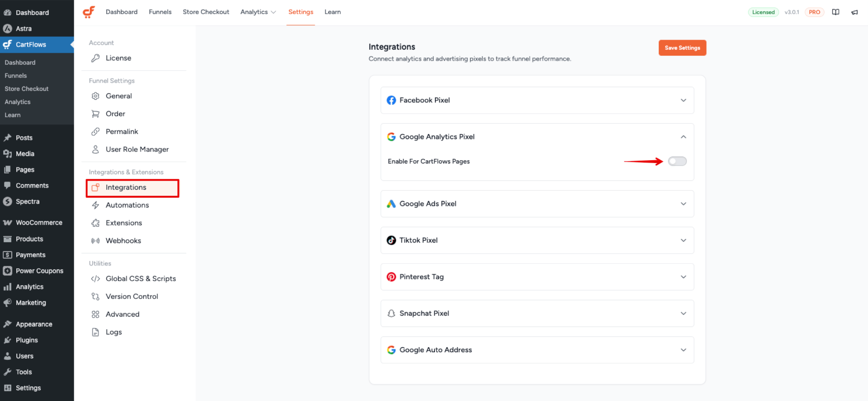Expand the Google Auto Address chevron
This screenshot has height=401, width=868.
coord(683,350)
